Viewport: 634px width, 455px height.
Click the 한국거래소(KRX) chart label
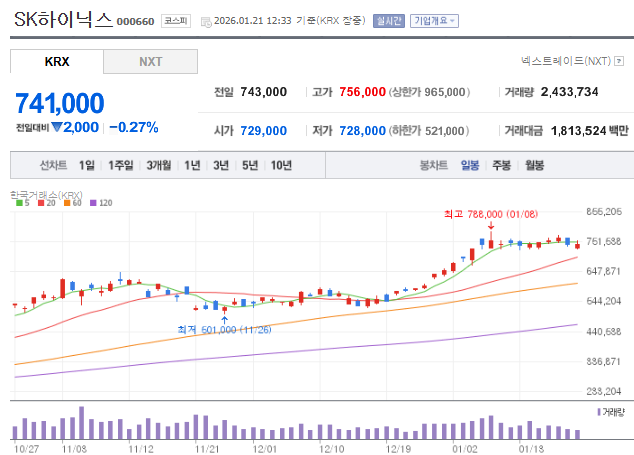click(46, 195)
